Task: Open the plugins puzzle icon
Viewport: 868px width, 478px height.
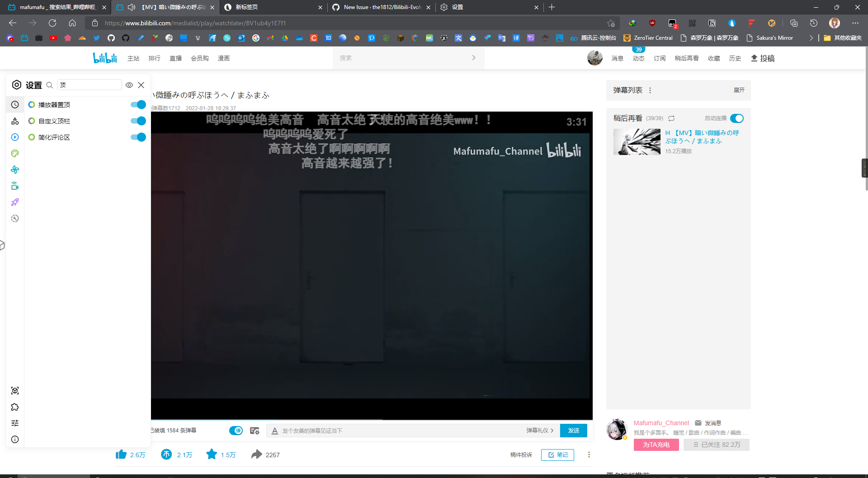Action: [x=15, y=407]
